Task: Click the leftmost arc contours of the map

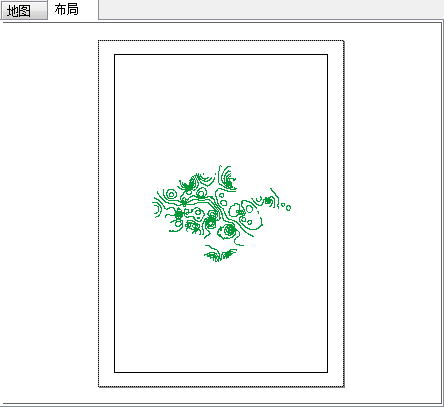Action: click(157, 208)
